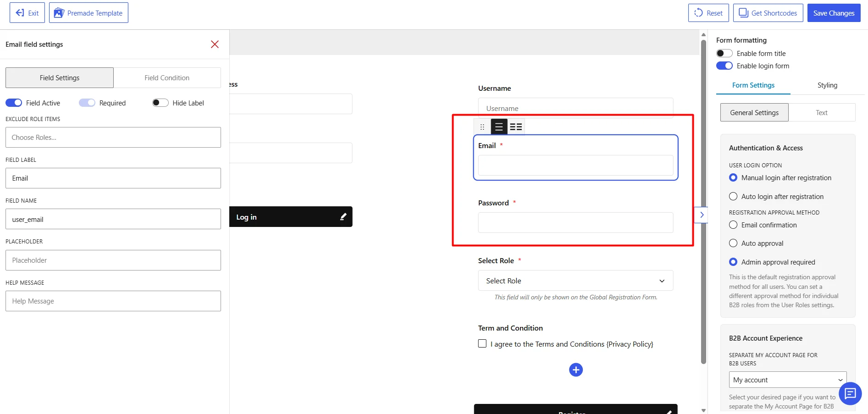Select Auto login after registration
Viewport: 868px width, 414px height.
pos(733,196)
